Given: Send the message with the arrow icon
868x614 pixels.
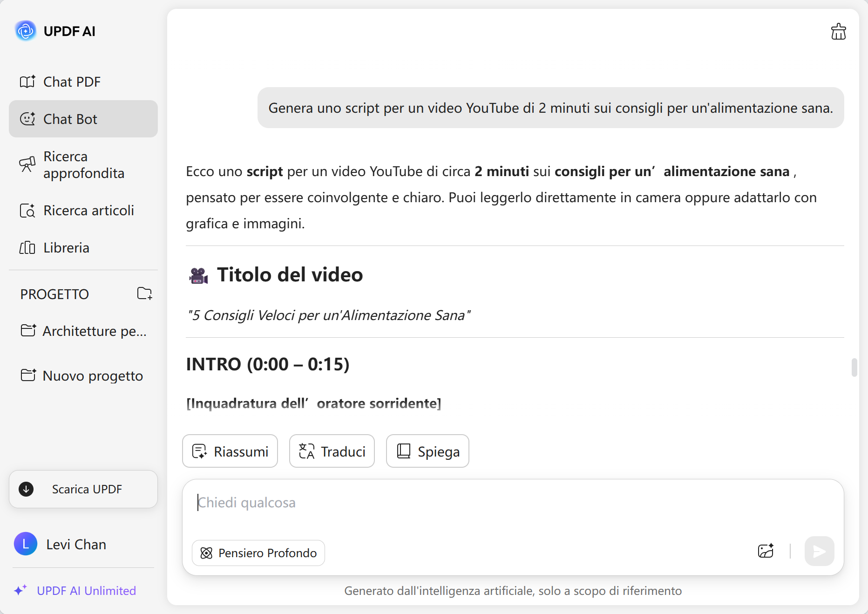Looking at the screenshot, I should point(819,552).
